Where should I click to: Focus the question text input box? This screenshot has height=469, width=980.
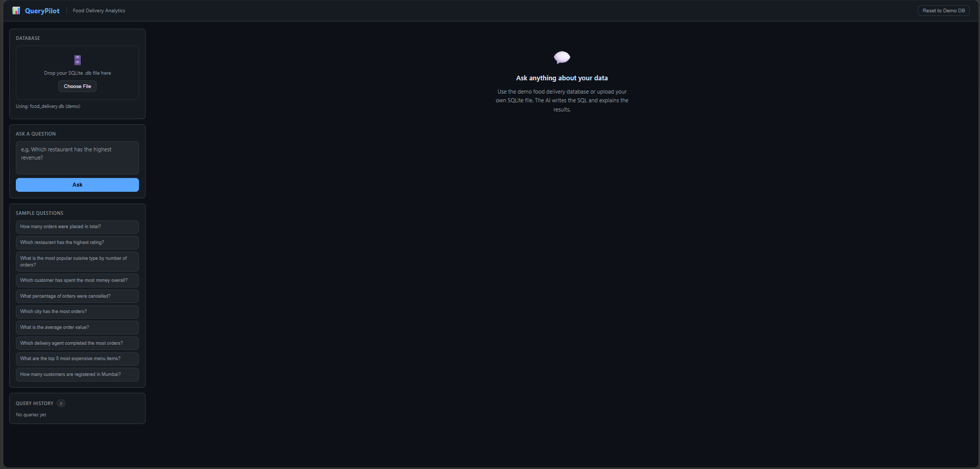pos(77,158)
